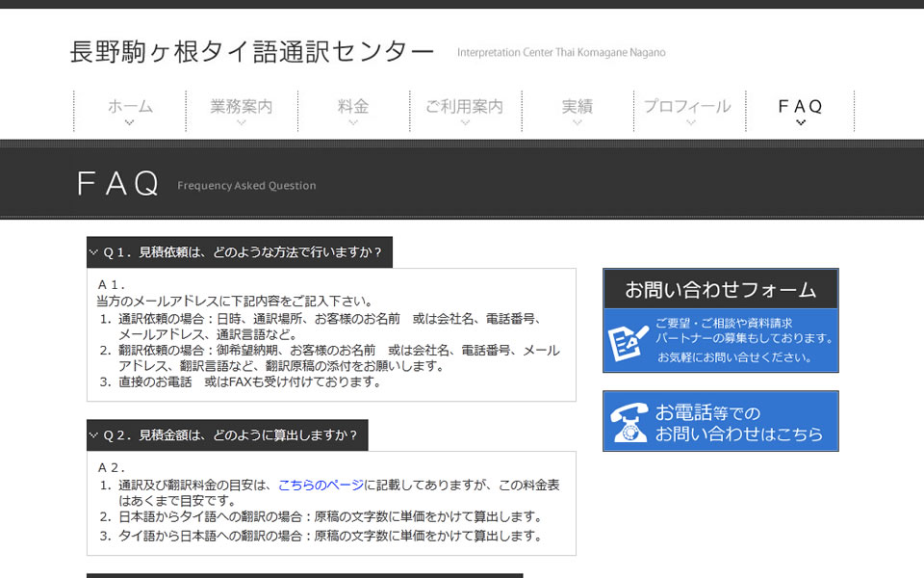This screenshot has height=578, width=924.
Task: Click the Frequency Asked Question subtitle
Action: tap(246, 186)
